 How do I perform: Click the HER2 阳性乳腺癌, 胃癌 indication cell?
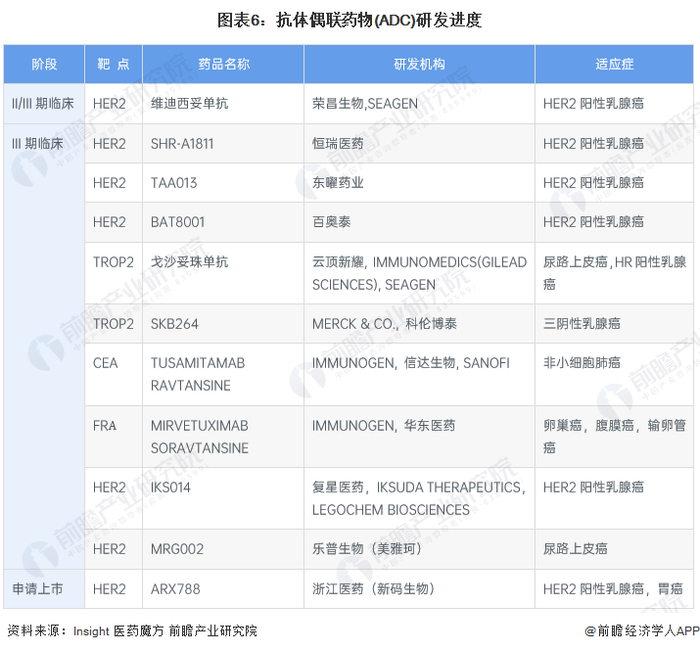tap(613, 589)
